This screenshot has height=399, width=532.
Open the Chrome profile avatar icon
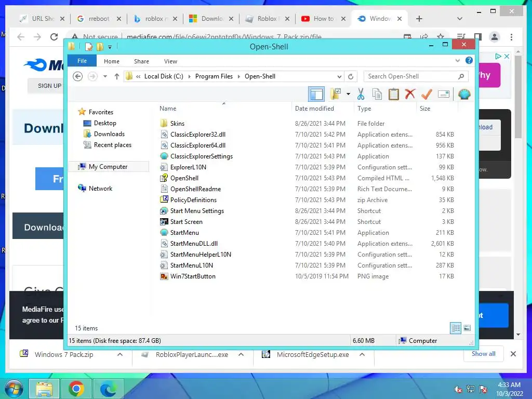coord(495,37)
